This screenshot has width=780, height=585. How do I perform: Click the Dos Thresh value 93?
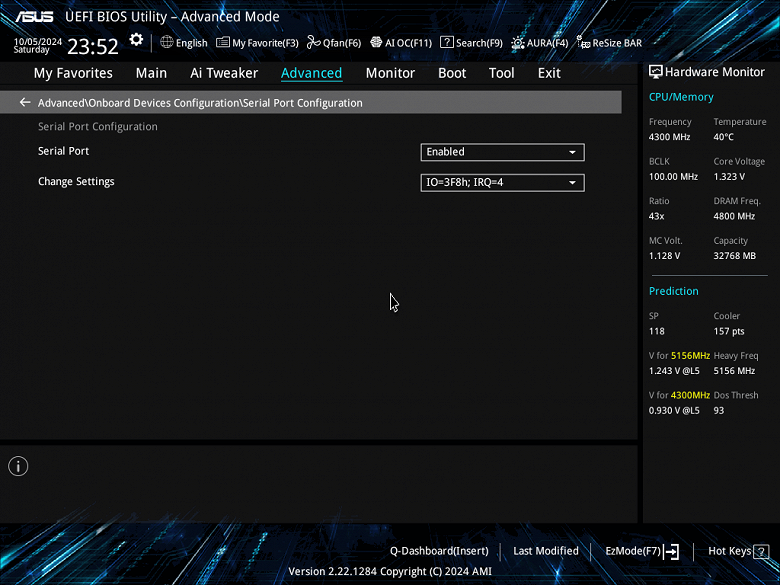pyautogui.click(x=719, y=410)
